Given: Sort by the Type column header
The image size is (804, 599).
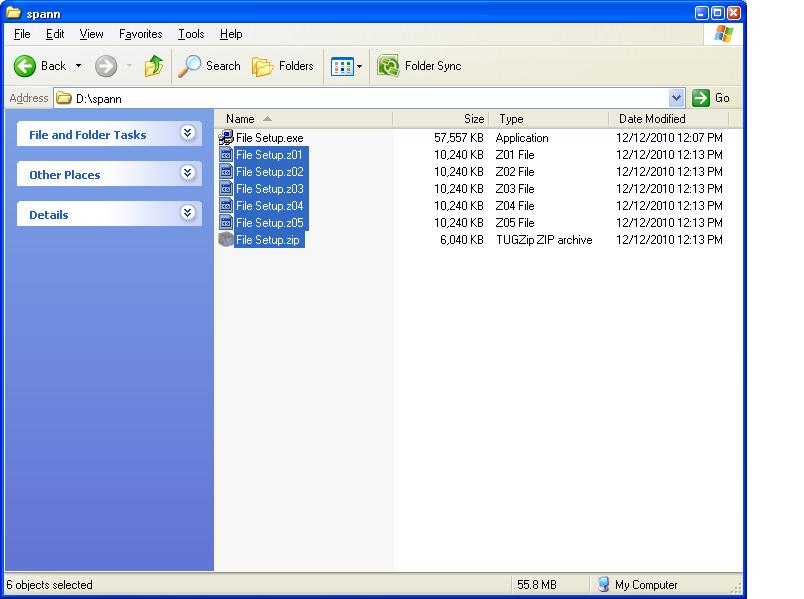Looking at the screenshot, I should [549, 119].
